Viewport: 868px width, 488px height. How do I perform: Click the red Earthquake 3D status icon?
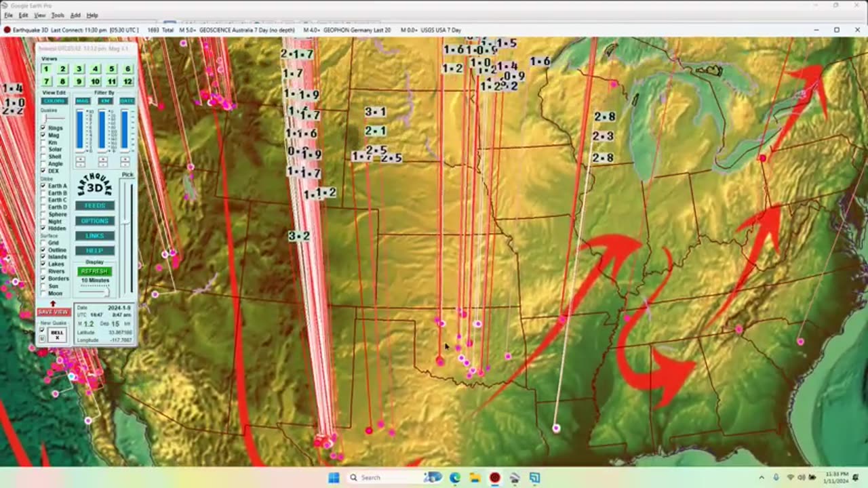(x=7, y=30)
